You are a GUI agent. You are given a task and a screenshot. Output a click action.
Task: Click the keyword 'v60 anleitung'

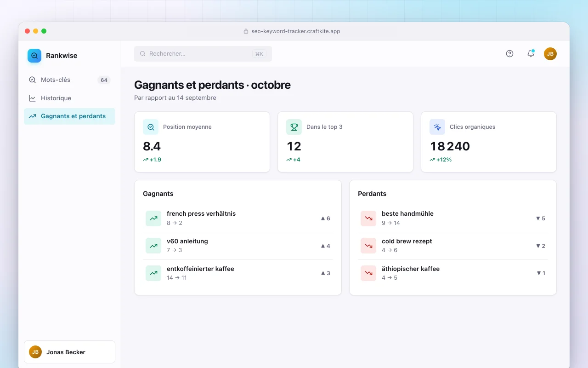click(x=187, y=241)
